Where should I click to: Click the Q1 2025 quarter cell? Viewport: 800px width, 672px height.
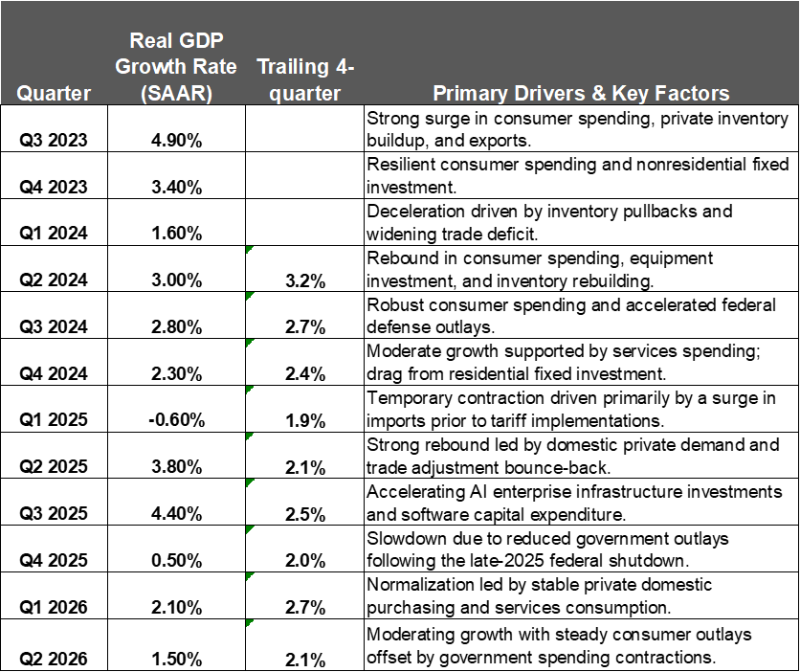[55, 409]
